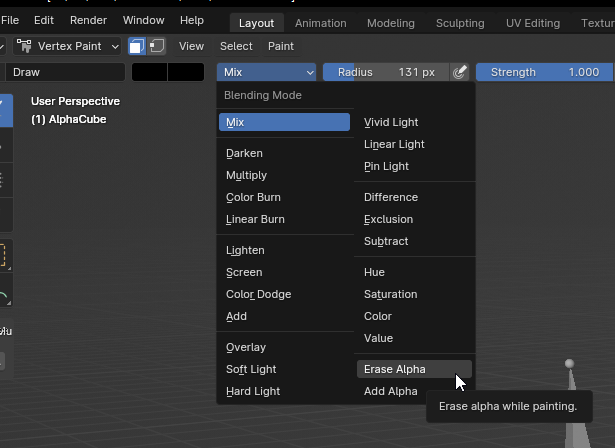Click Vertex Paint mode icon
615x448 pixels.
tap(24, 46)
